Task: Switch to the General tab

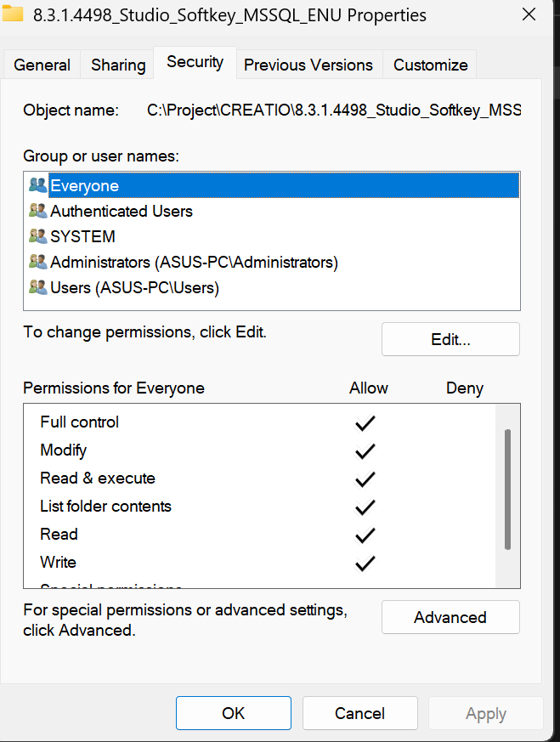Action: pyautogui.click(x=42, y=65)
